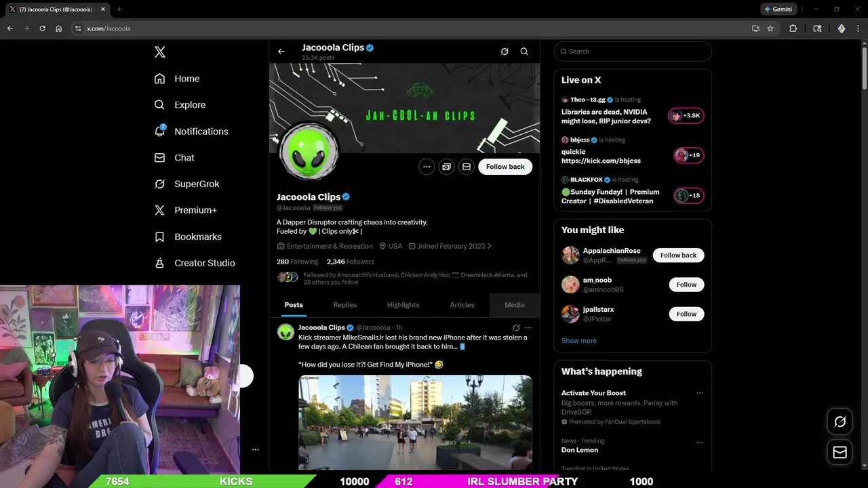The image size is (868, 488).
Task: Switch to the Highlights tab
Action: (403, 305)
